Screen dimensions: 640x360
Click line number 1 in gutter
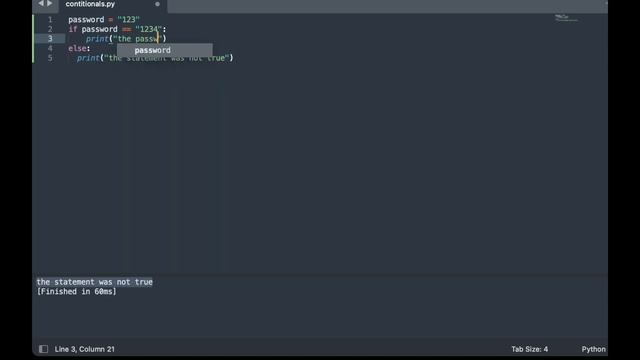[50, 20]
